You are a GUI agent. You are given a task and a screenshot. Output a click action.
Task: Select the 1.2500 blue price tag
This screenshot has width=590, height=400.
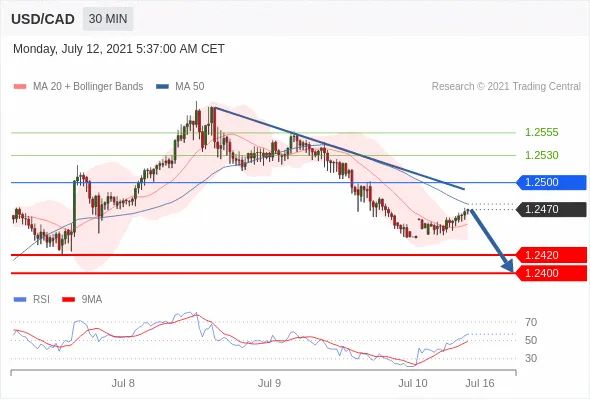552,183
